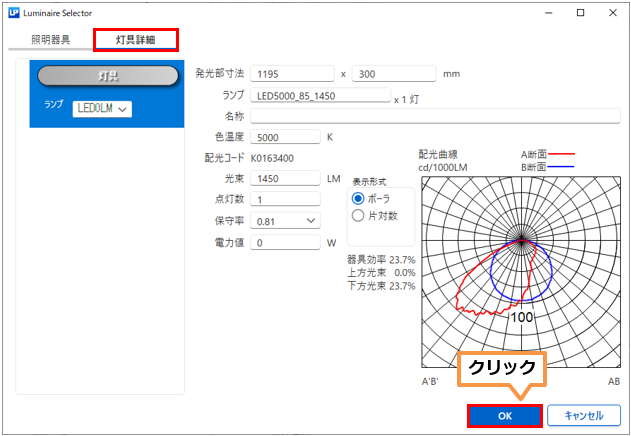Maximize the Luminaire Selector window
The width and height of the screenshot is (631, 436).
pos(580,14)
